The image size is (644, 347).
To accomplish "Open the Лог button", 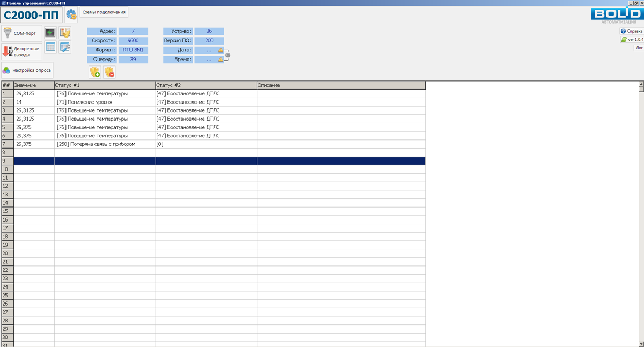I will click(x=639, y=48).
